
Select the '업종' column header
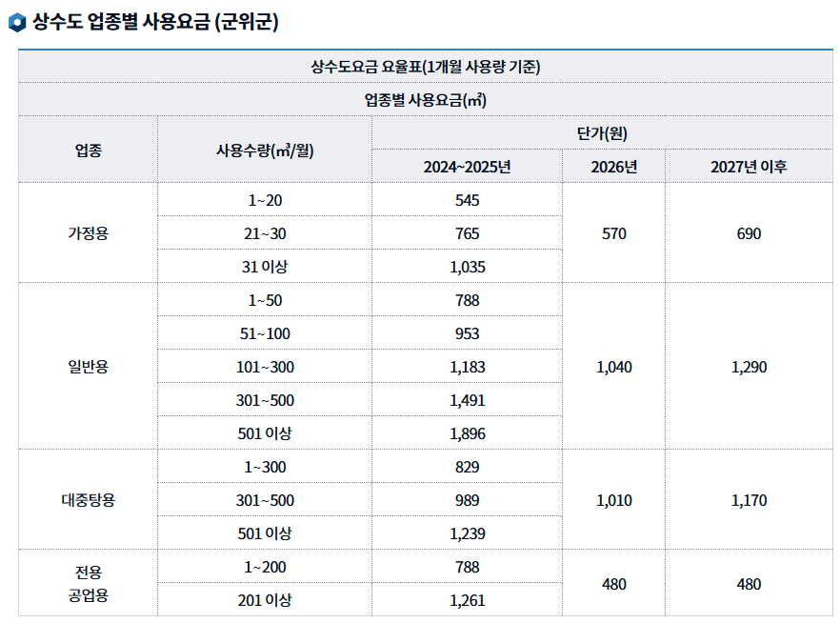(x=89, y=150)
